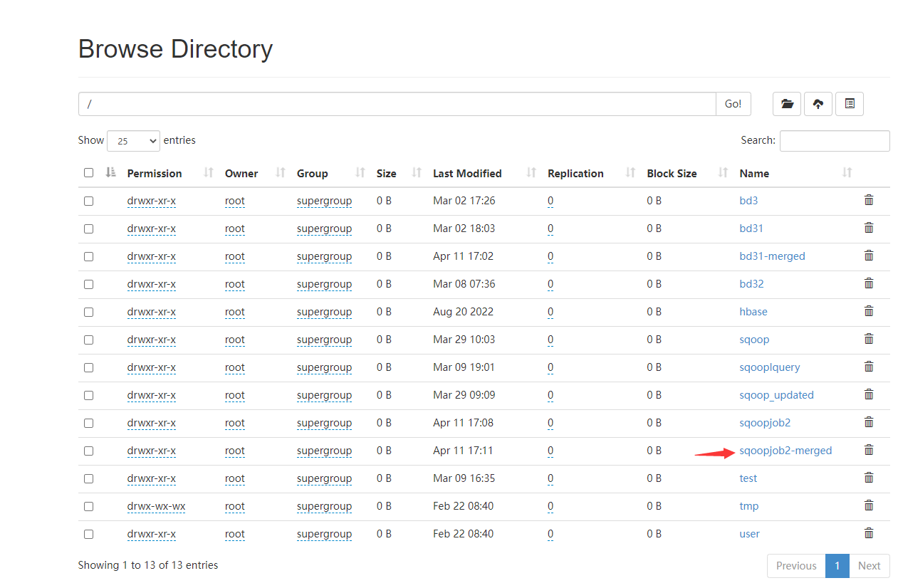Check the select-all checkbox in header
898x588 pixels.
88,173
